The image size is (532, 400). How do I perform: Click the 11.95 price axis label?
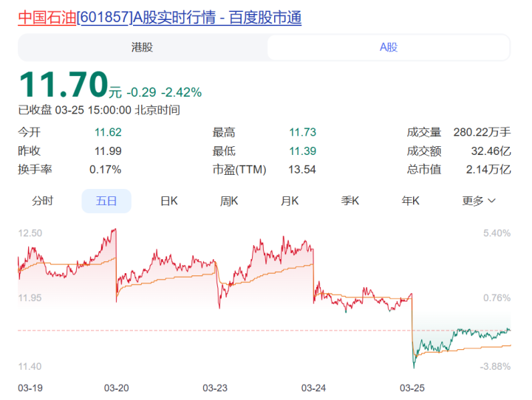tap(30, 298)
